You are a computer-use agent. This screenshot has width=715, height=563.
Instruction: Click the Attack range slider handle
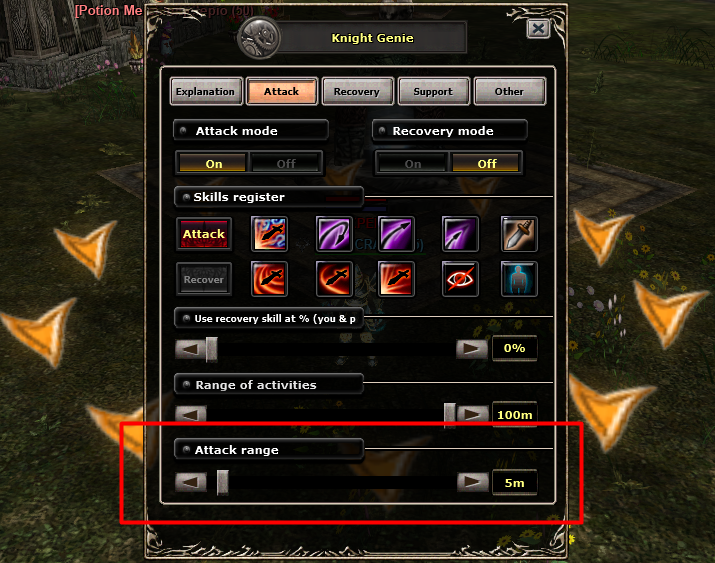tap(223, 482)
